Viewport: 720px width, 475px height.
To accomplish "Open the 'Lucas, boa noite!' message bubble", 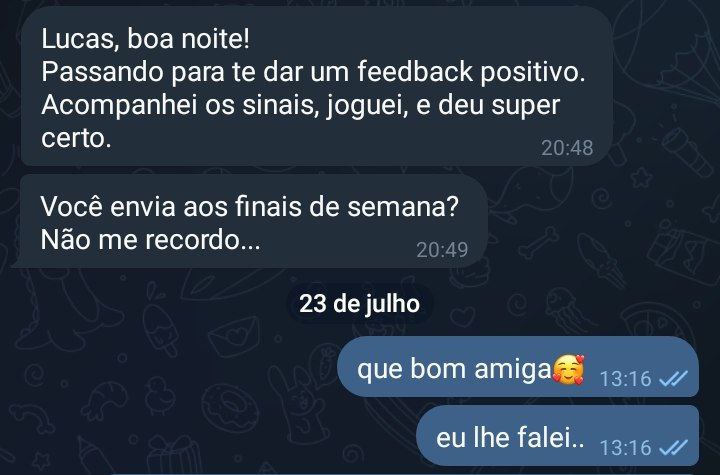I will pos(317,86).
